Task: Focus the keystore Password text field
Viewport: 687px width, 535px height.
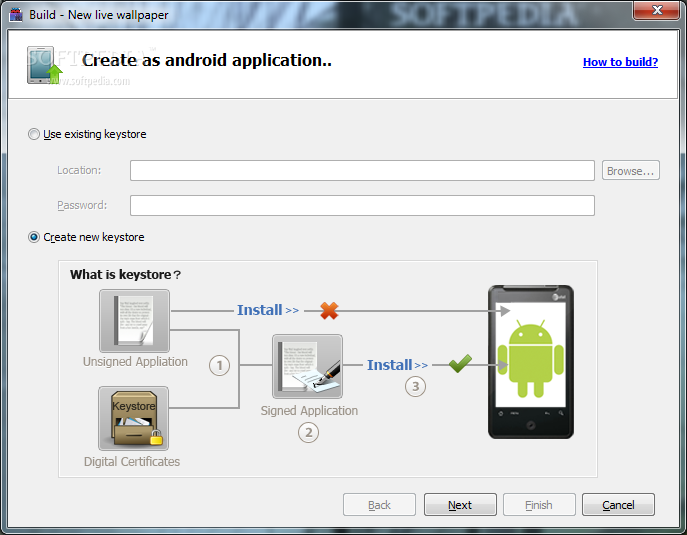Action: coord(362,205)
